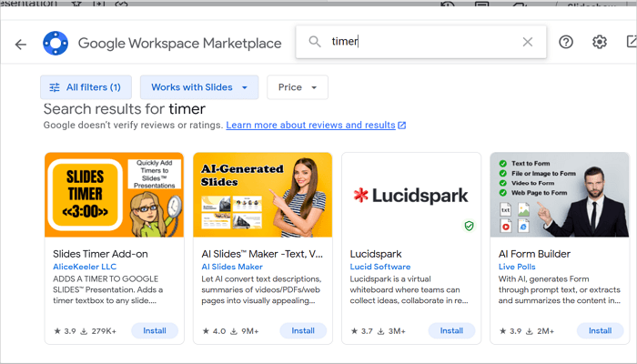Open the AI Form Builder thumbnail
Image resolution: width=637 pixels, height=364 pixels.
tap(560, 195)
